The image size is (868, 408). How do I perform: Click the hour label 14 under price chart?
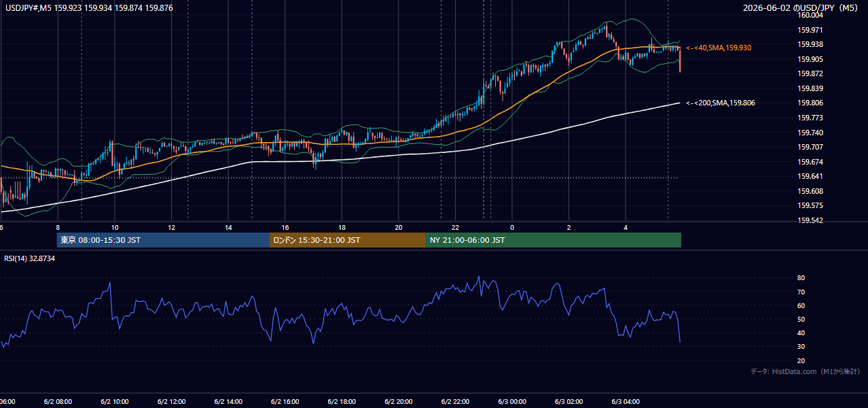coord(228,228)
